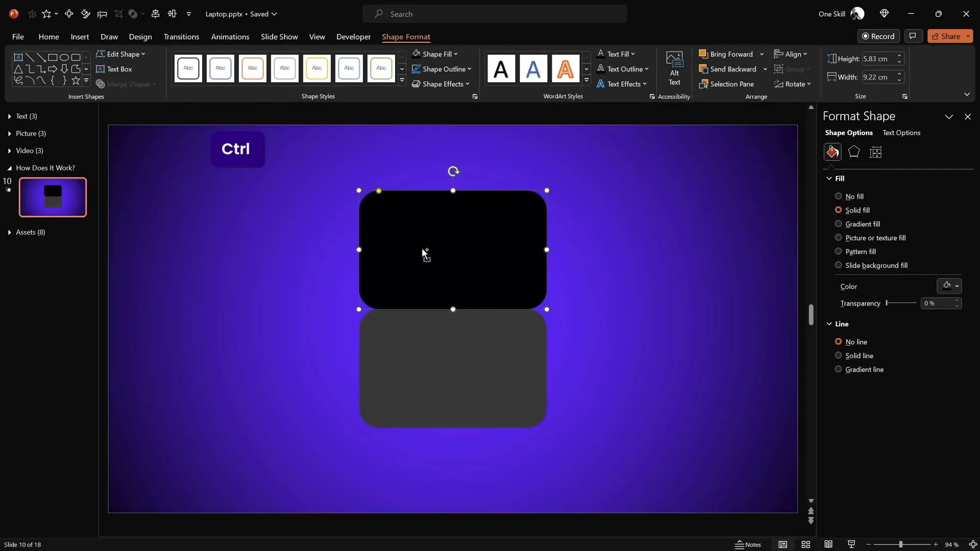This screenshot has width=980, height=551.
Task: Click the Transparency slider
Action: pyautogui.click(x=901, y=303)
